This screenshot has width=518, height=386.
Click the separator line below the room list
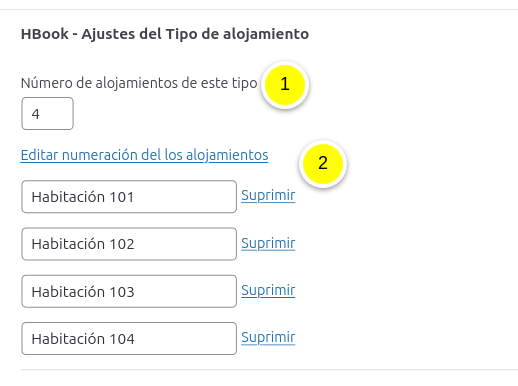click(x=269, y=369)
